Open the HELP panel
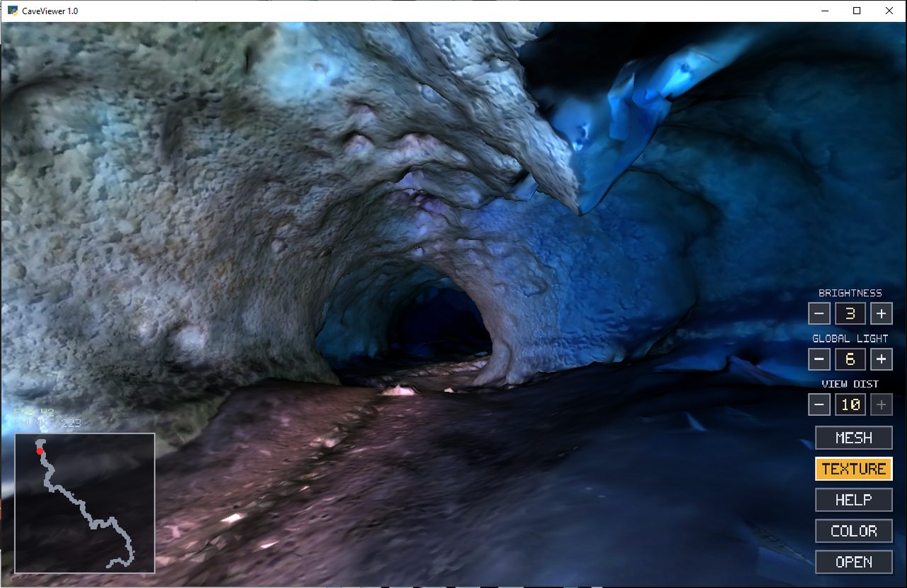 point(854,500)
